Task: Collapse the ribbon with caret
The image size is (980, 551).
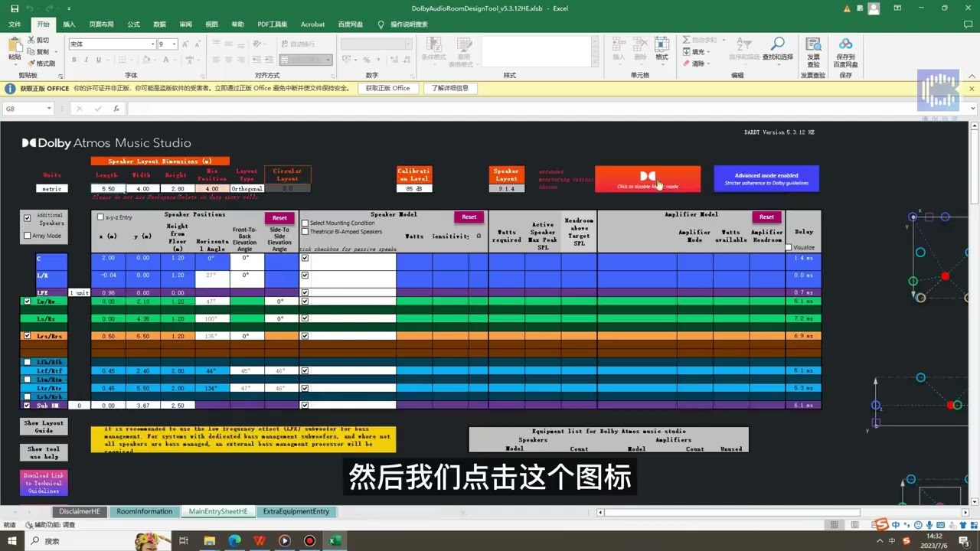Action: coord(972,76)
